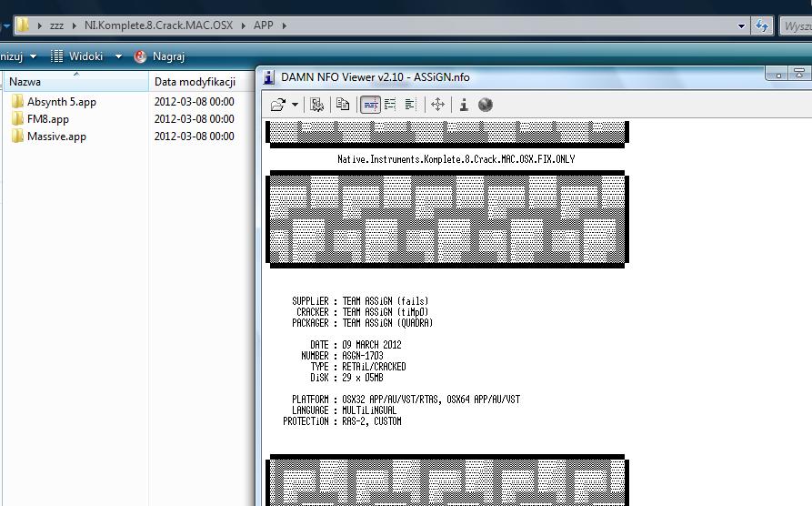Click the LANGUAGE MULTiLiNGUAL line

345,410
